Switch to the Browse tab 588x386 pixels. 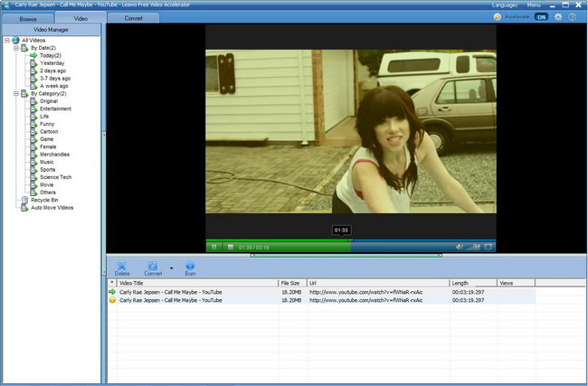(x=28, y=18)
